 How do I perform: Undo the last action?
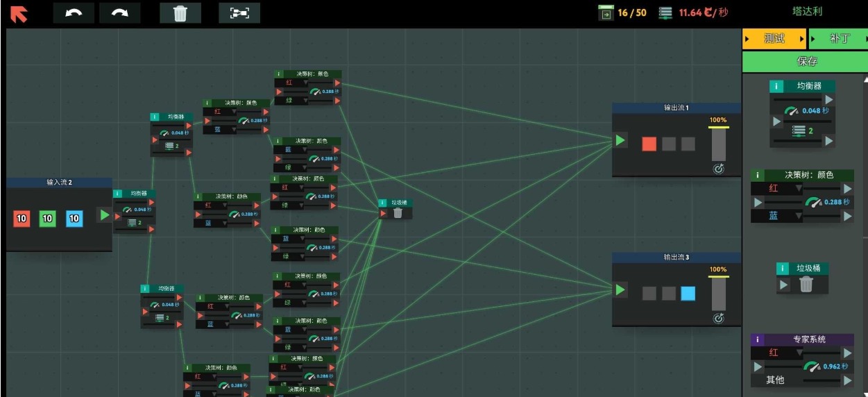tap(74, 13)
